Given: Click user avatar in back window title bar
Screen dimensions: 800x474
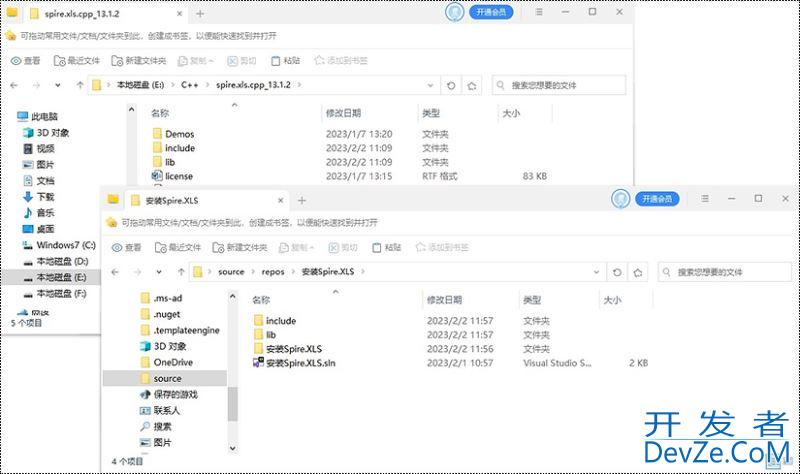Looking at the screenshot, I should click(x=455, y=12).
